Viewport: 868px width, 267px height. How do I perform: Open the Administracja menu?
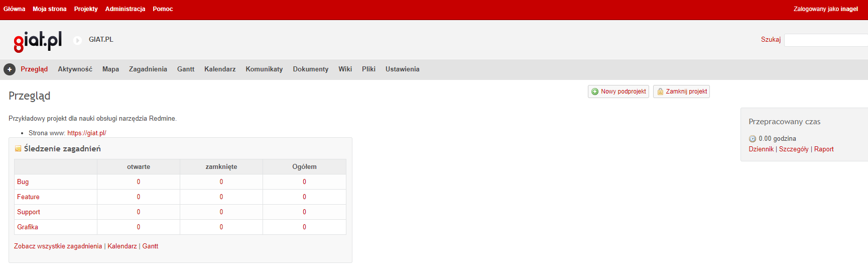click(x=125, y=9)
